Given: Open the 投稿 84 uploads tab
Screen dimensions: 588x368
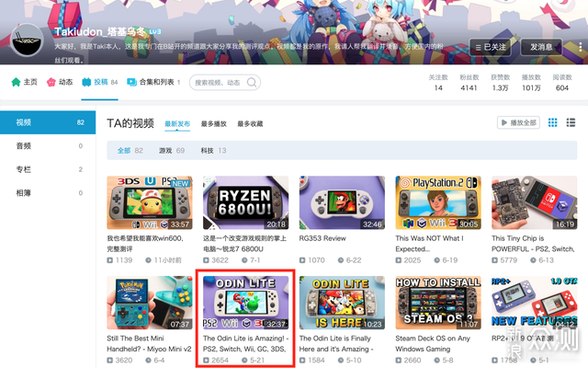Looking at the screenshot, I should click(100, 82).
